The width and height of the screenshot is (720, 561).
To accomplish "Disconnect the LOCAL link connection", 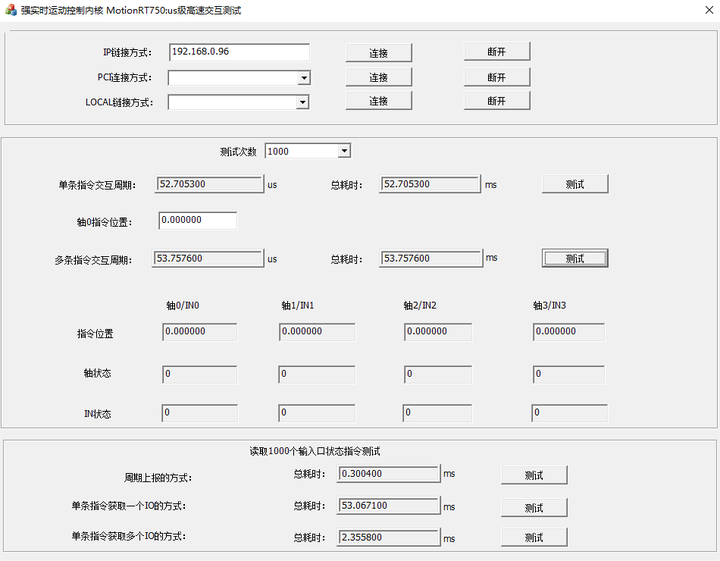I will pyautogui.click(x=497, y=101).
